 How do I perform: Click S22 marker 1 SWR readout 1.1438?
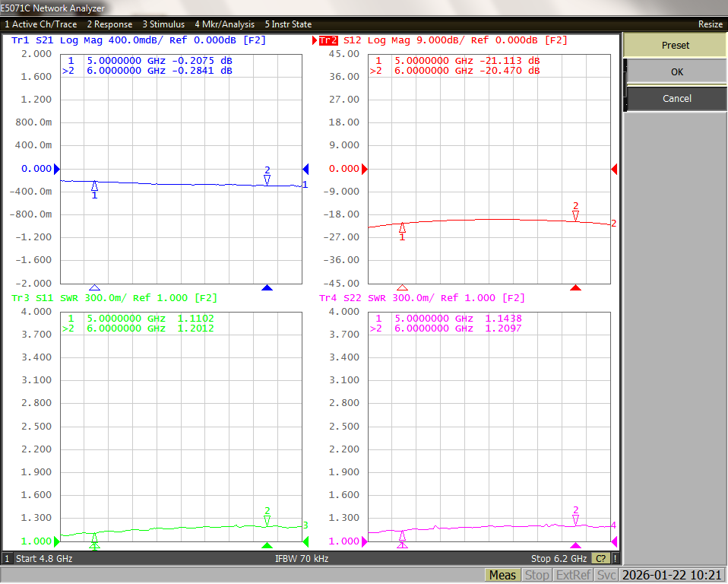coord(504,319)
